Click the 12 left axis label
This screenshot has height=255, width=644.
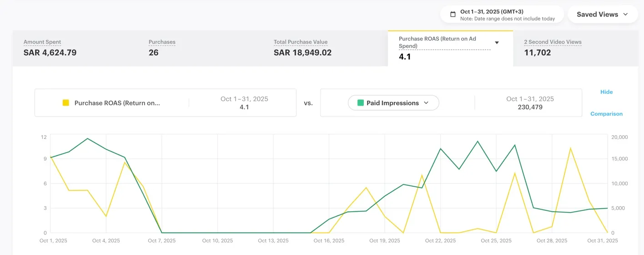point(44,137)
